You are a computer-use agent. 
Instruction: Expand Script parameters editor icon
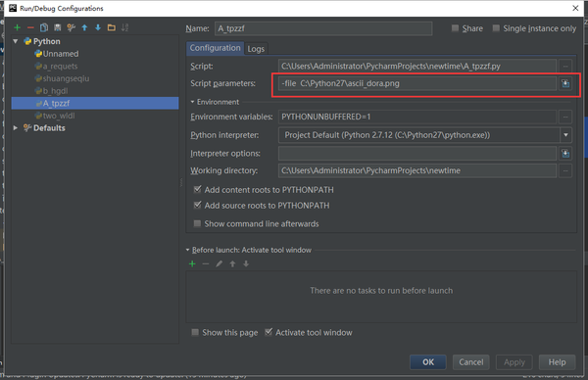pyautogui.click(x=565, y=83)
